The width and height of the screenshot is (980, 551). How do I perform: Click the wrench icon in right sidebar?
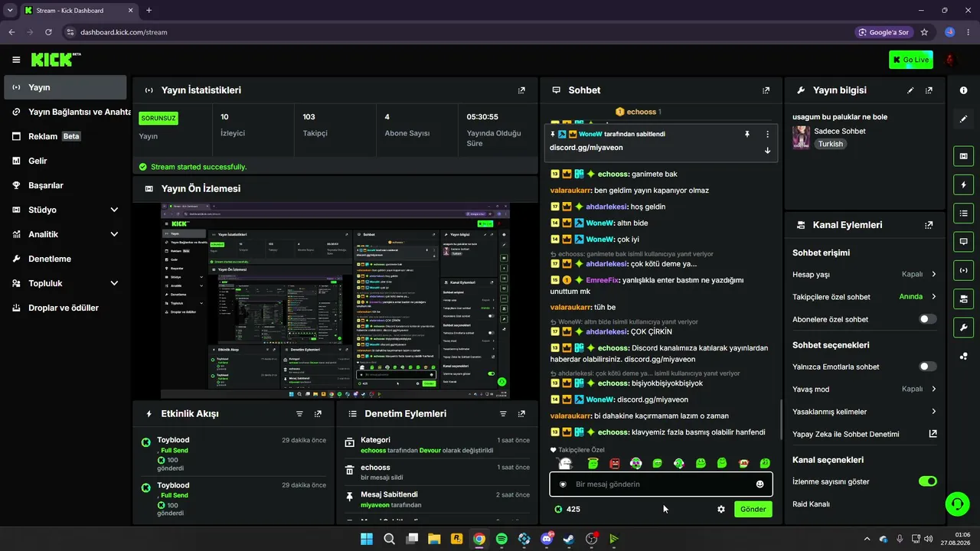[963, 327]
